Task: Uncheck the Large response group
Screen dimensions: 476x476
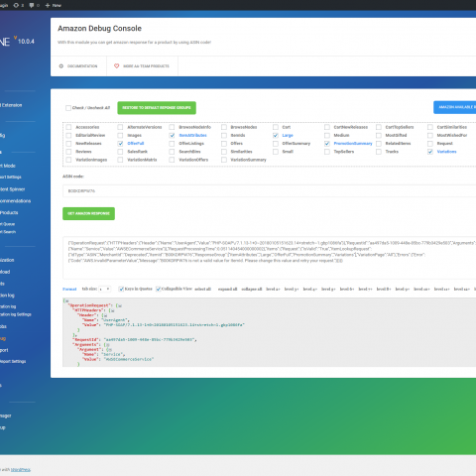Action: point(276,135)
